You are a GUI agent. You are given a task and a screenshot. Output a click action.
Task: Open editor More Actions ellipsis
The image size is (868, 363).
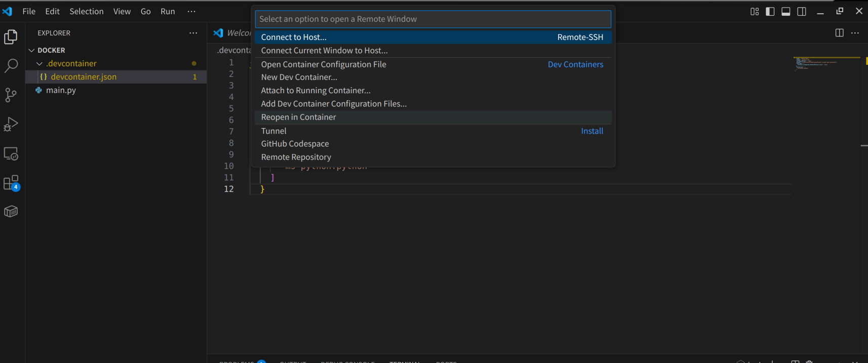pyautogui.click(x=855, y=33)
